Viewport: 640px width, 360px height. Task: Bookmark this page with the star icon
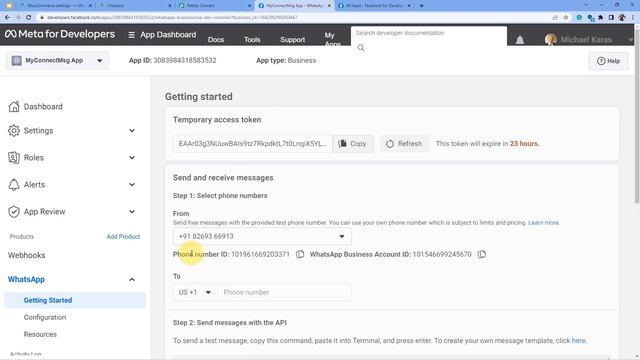click(x=566, y=18)
